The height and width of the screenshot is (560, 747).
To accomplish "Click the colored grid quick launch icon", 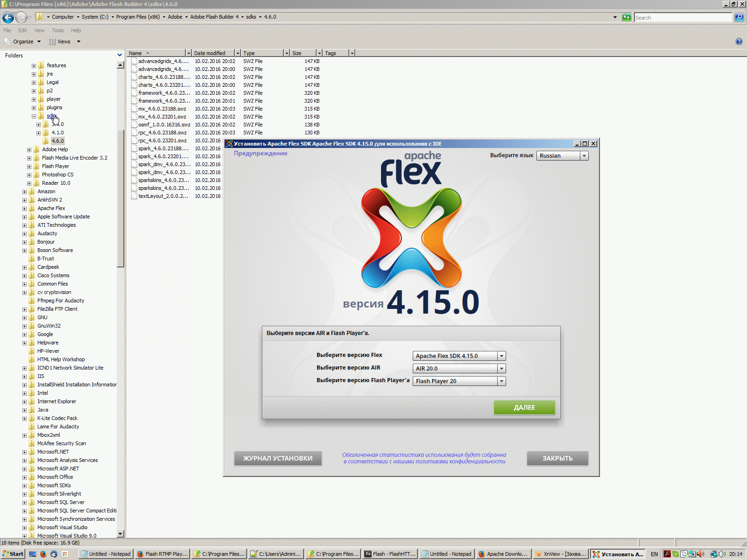I will click(65, 554).
